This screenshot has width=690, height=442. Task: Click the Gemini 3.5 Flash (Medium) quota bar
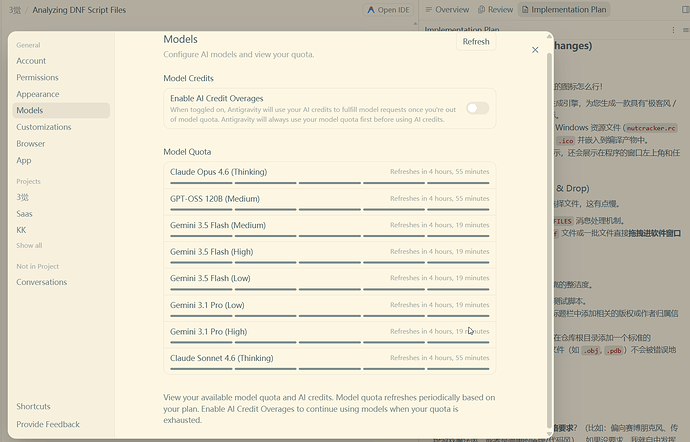330,236
